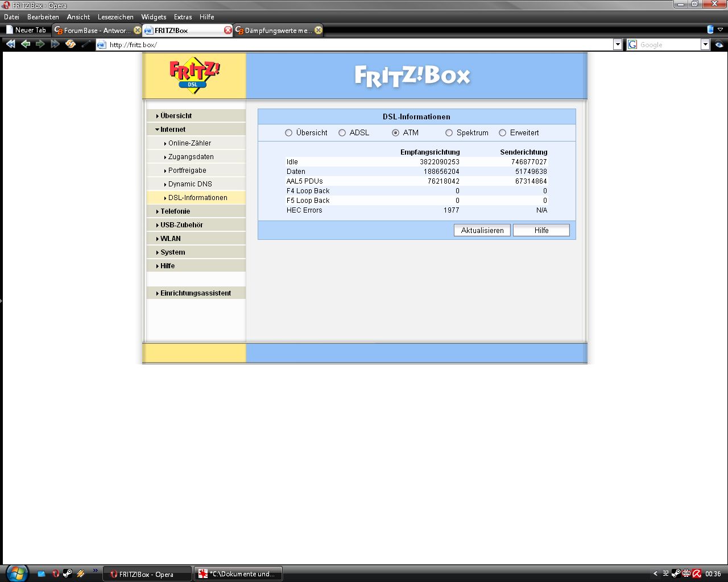
Task: Open the Bearbeiten menu
Action: point(43,17)
